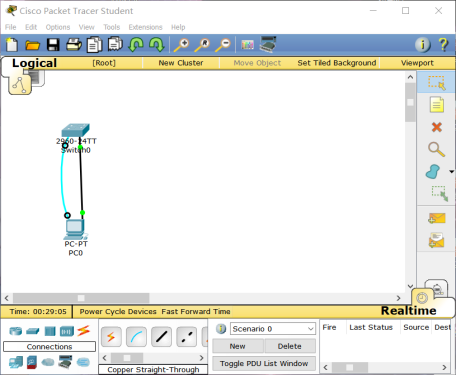
Task: Click Toggle PDU List Window
Action: click(264, 364)
